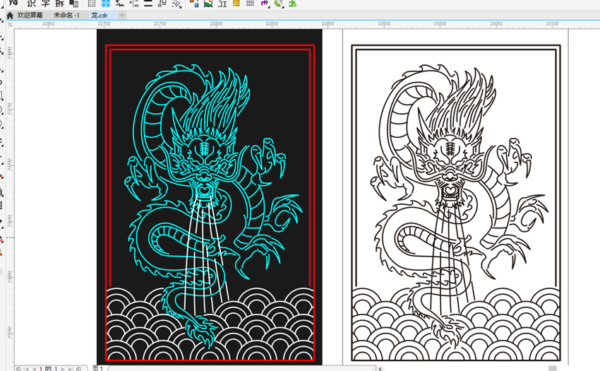Select the 龙.cdr document tab
The image size is (600, 371).
(x=99, y=15)
